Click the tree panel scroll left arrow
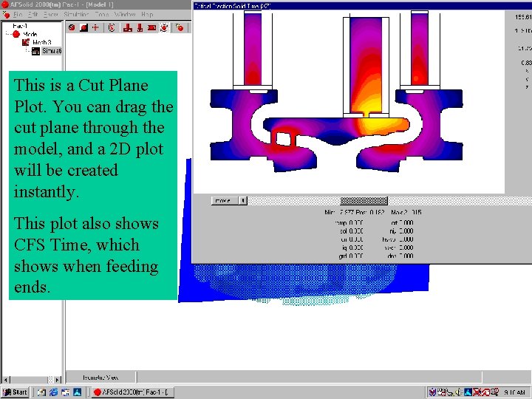532x399 pixels. (x=5, y=380)
